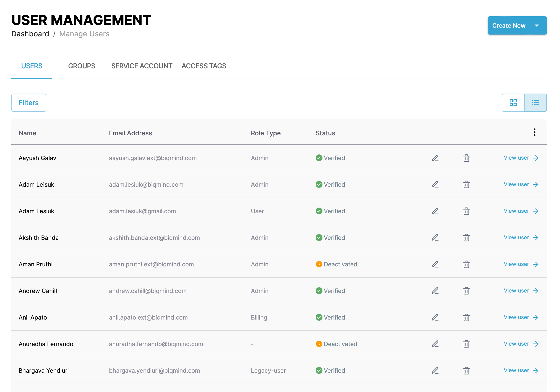Viewport: 560px width, 392px height.
Task: View user Aayush Galav
Action: coord(521,158)
